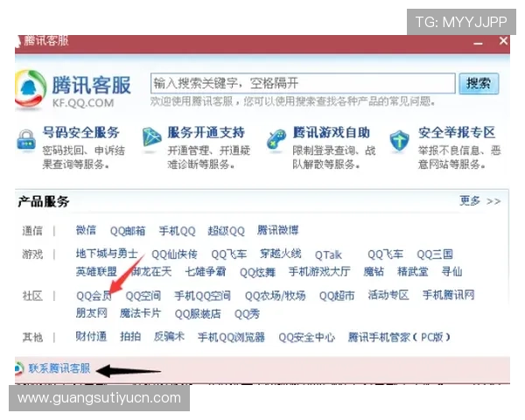Open the 活动专区 link
The image size is (525, 420).
point(388,296)
